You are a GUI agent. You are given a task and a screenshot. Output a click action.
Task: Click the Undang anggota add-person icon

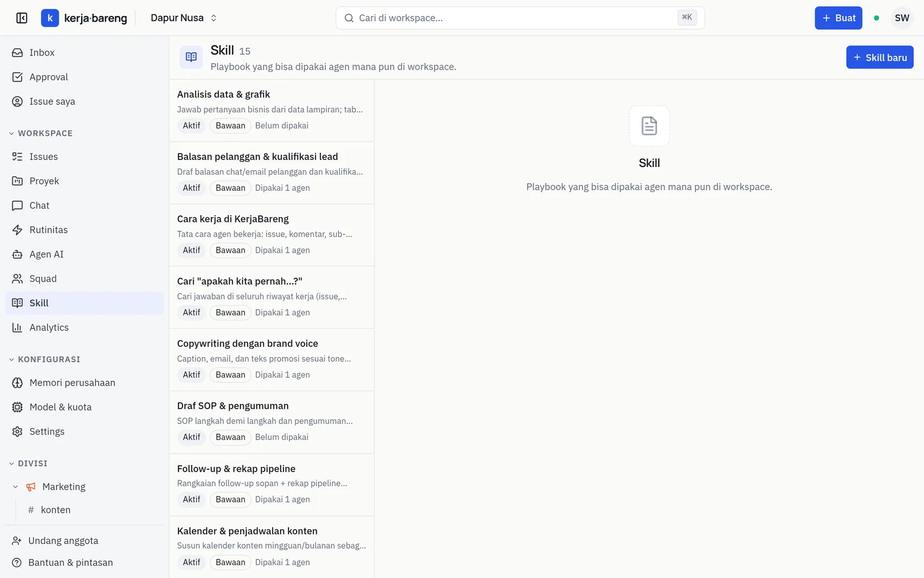click(x=17, y=540)
